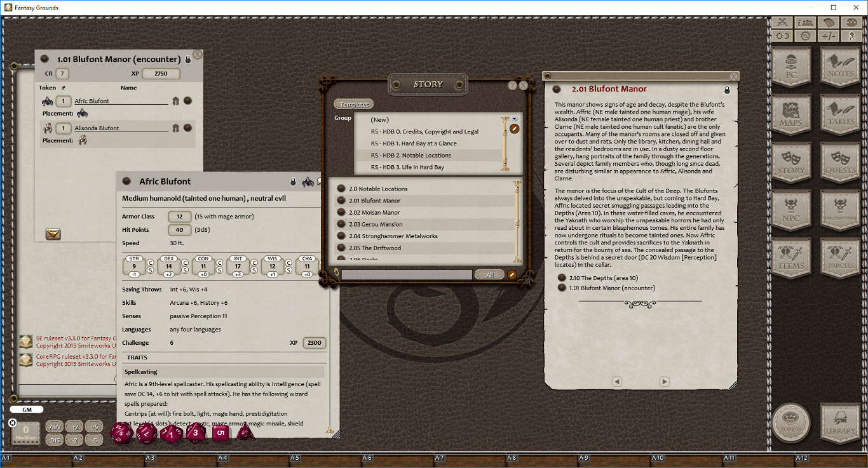The image size is (868, 468).
Task: Toggle the lock on the encounter window
Action: 187,60
